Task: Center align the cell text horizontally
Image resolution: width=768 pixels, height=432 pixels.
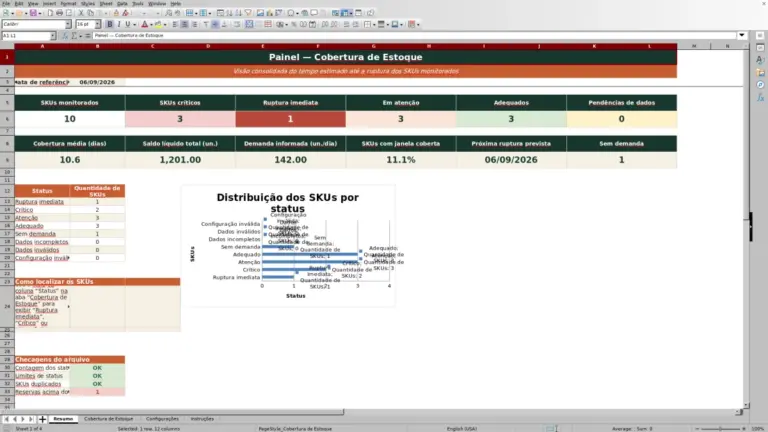Action: [185, 24]
